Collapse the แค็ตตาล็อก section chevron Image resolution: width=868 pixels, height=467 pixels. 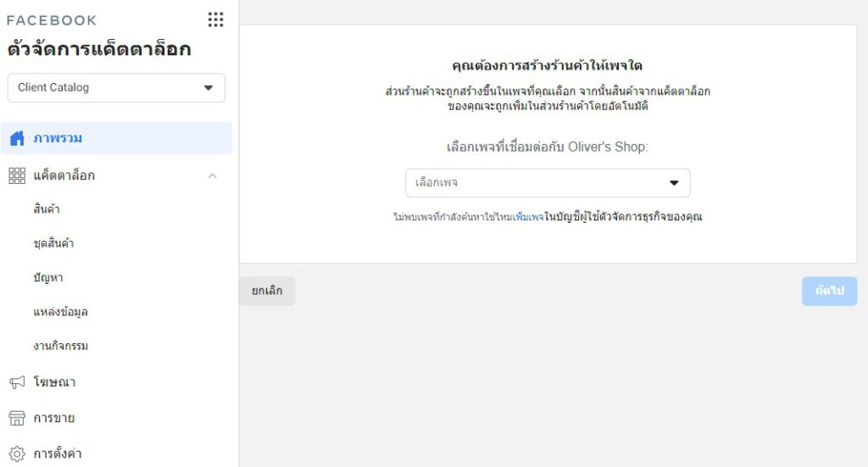[212, 175]
